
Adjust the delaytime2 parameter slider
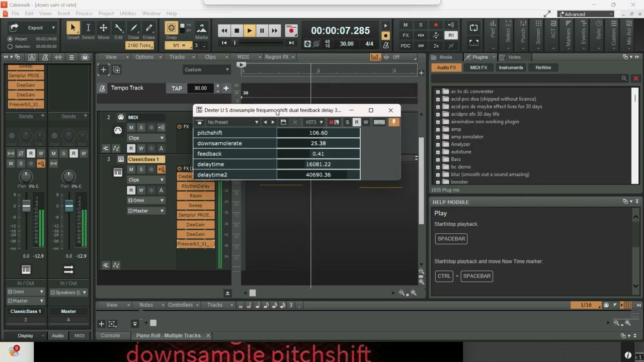318,175
